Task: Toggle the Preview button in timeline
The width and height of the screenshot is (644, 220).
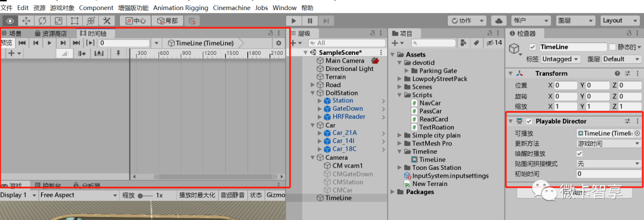Action: click(7, 43)
